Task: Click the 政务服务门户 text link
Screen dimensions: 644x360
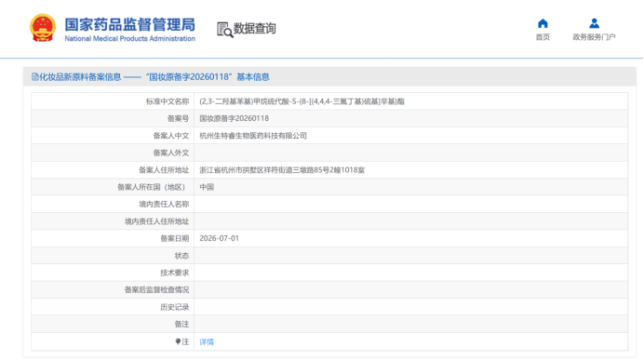Action: point(594,37)
